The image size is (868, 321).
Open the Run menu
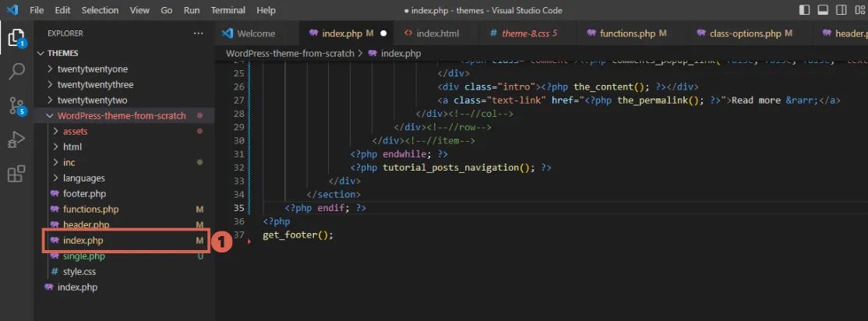pos(192,10)
